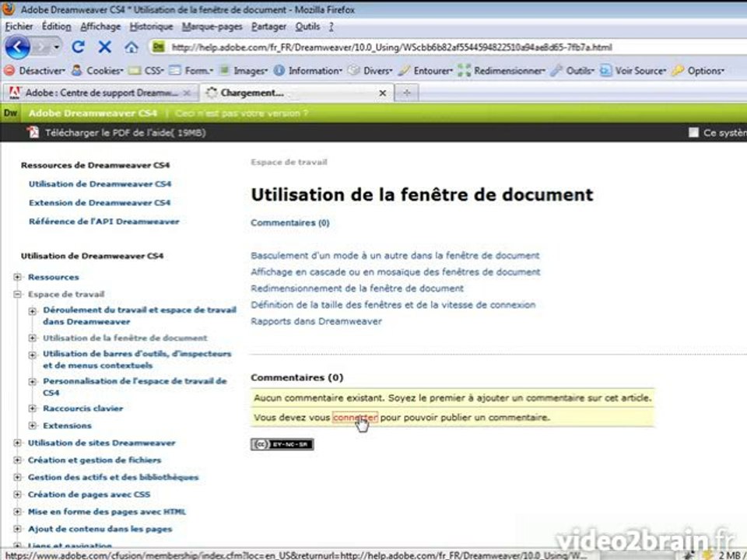Open the Rapports dans Dreamweaver link
This screenshot has height=560, width=747.
click(x=317, y=321)
